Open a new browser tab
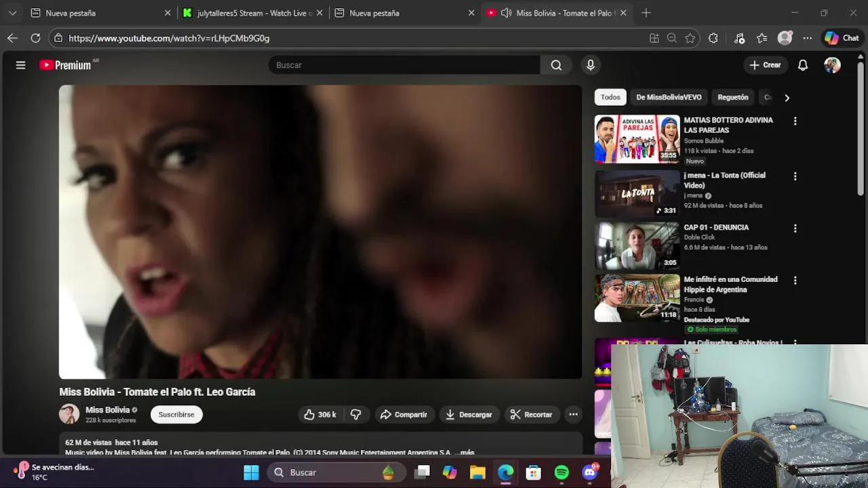The image size is (868, 488). click(646, 13)
